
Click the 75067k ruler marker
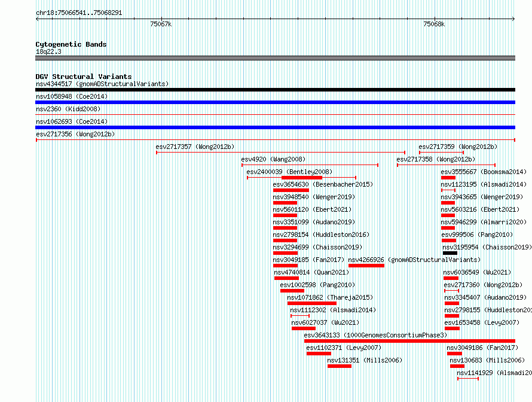point(161,24)
